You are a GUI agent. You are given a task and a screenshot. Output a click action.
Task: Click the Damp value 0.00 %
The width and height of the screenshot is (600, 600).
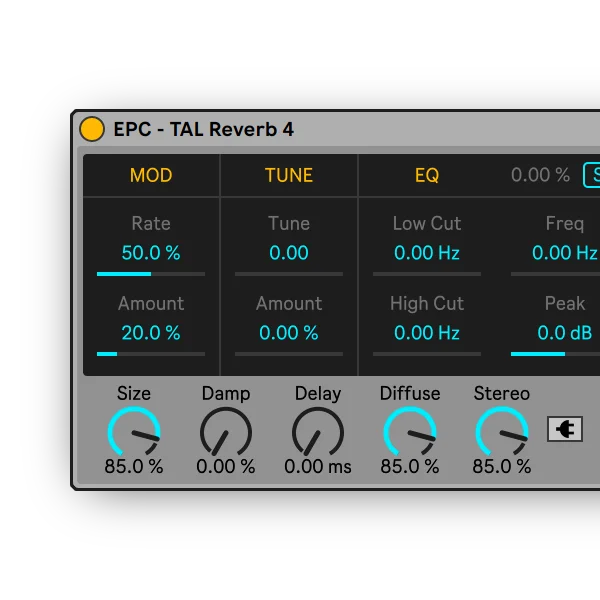pyautogui.click(x=226, y=466)
